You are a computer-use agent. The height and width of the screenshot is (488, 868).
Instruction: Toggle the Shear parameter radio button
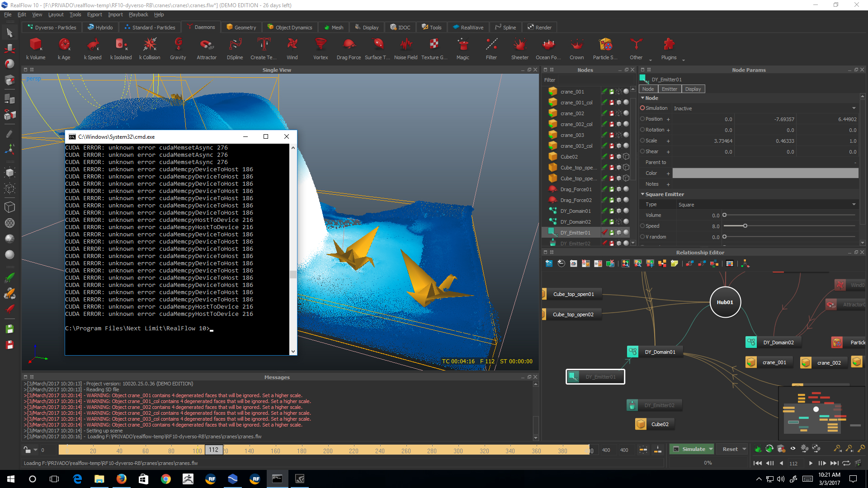[642, 151]
